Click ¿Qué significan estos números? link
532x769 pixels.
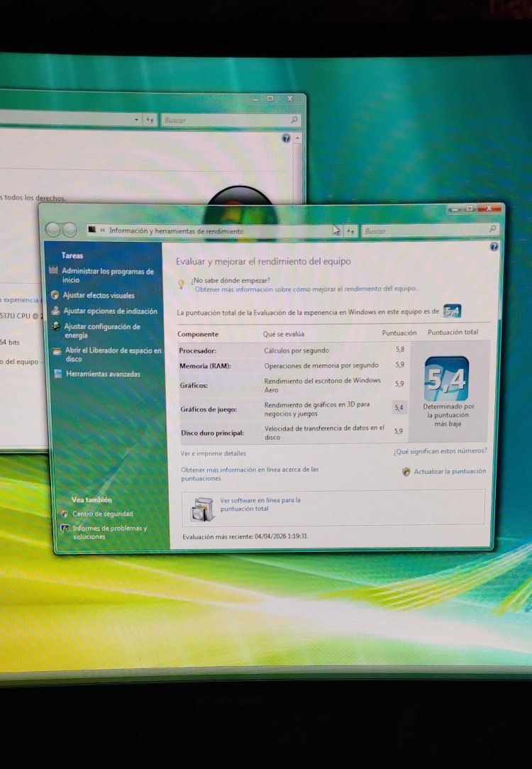point(440,451)
